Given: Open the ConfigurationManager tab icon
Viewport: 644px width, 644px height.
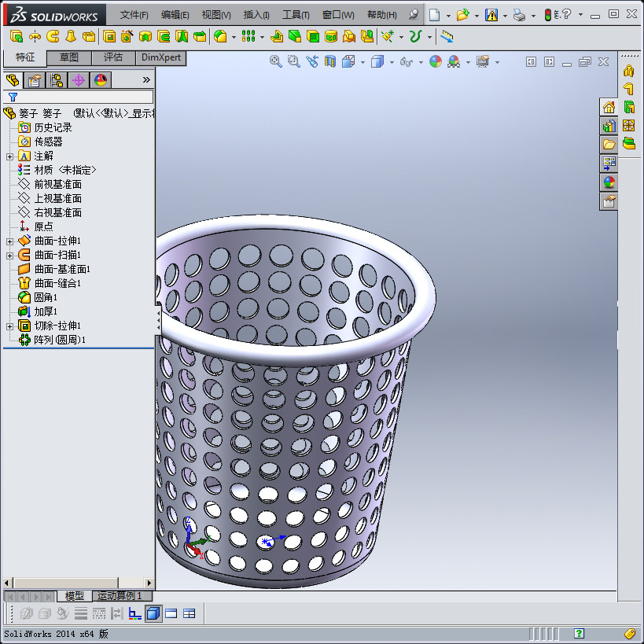Looking at the screenshot, I should click(x=57, y=79).
